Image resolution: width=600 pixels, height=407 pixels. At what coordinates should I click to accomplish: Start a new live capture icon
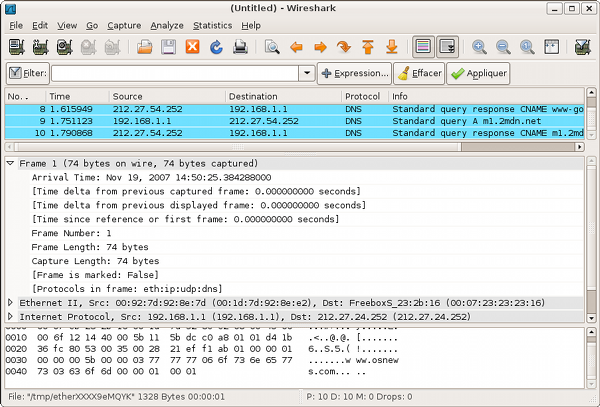[x=65, y=47]
